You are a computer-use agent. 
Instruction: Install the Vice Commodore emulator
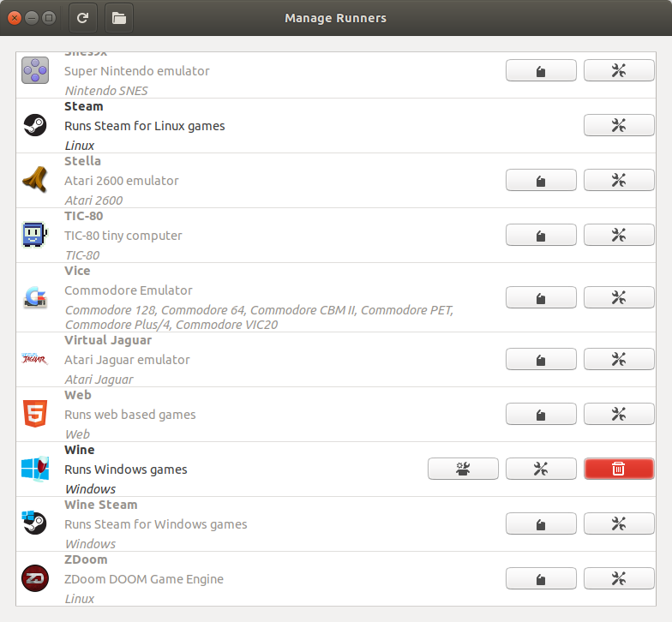click(541, 298)
